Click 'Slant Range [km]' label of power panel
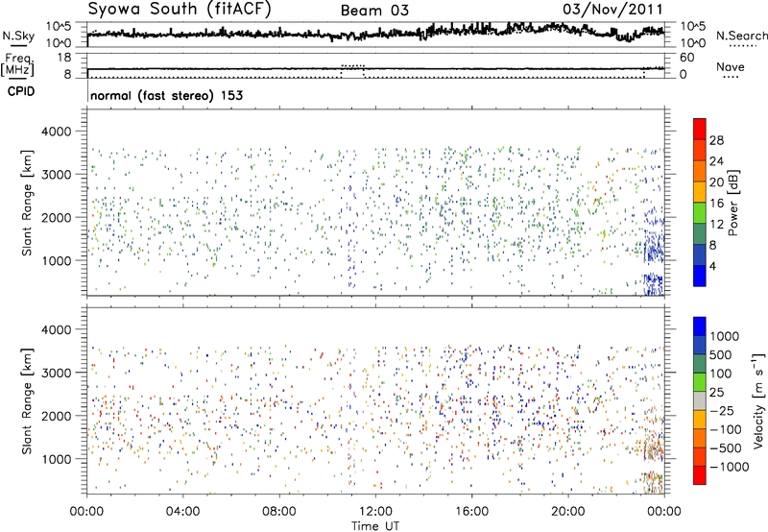The width and height of the screenshot is (768, 532). tap(27, 203)
